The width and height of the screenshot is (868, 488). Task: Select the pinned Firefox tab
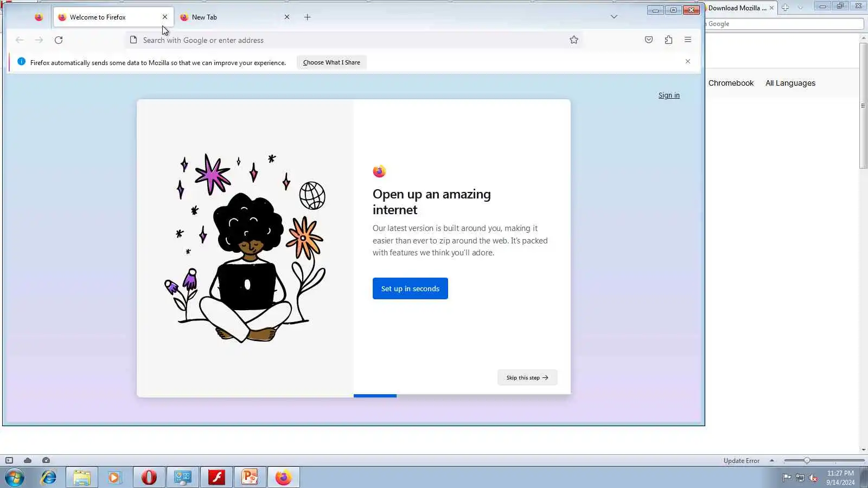pos(39,17)
